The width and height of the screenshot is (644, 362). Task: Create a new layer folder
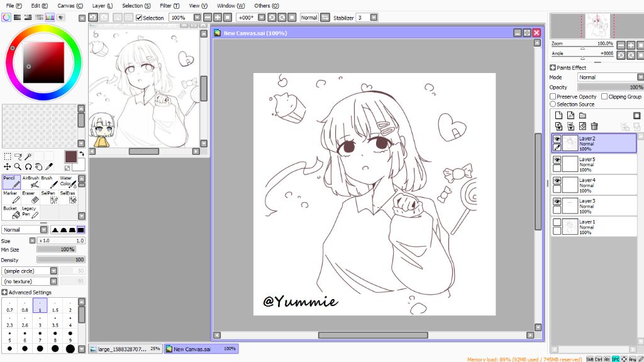coord(582,116)
